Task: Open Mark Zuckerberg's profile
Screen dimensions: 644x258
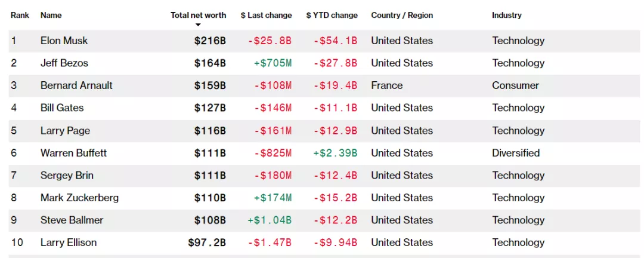Action: click(x=79, y=198)
